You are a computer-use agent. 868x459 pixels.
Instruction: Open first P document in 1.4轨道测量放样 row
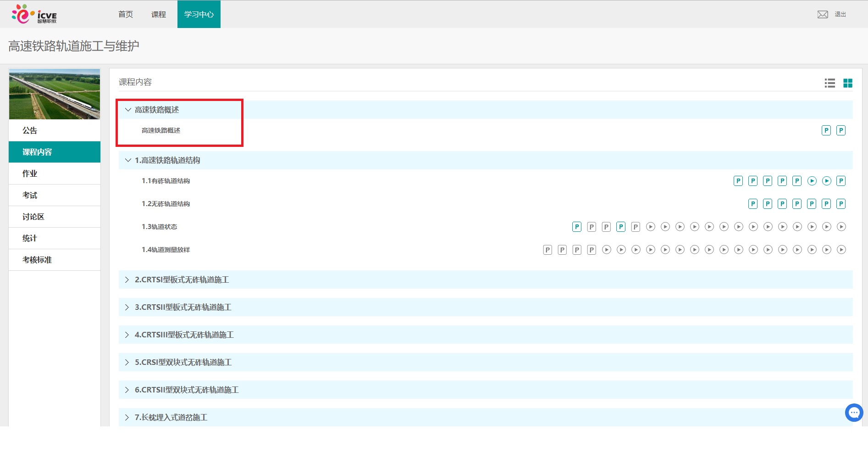click(x=547, y=250)
